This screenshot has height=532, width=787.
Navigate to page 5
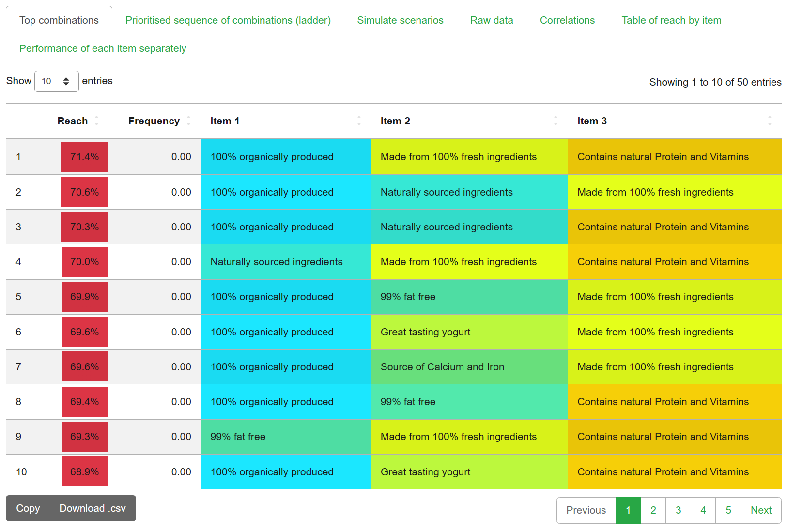tap(728, 510)
